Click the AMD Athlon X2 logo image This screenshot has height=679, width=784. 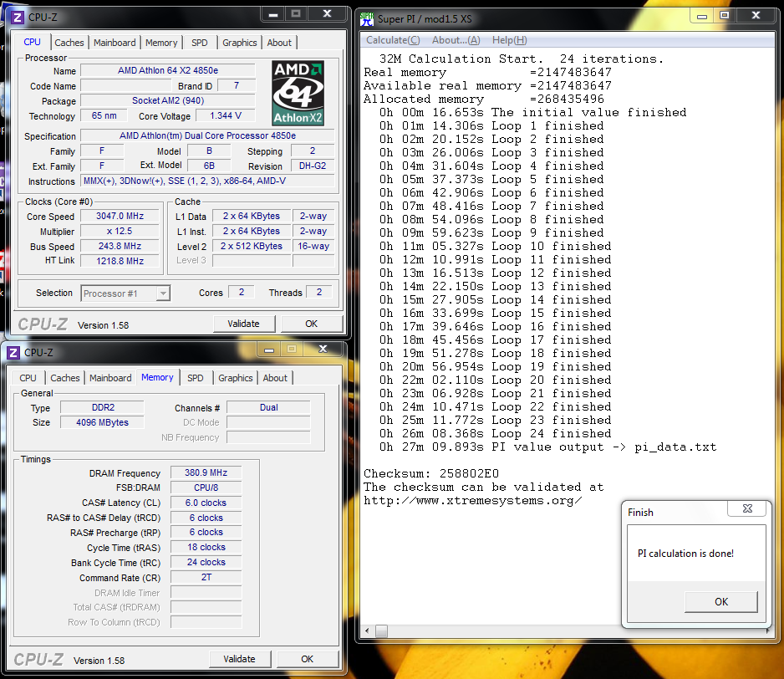click(x=298, y=93)
